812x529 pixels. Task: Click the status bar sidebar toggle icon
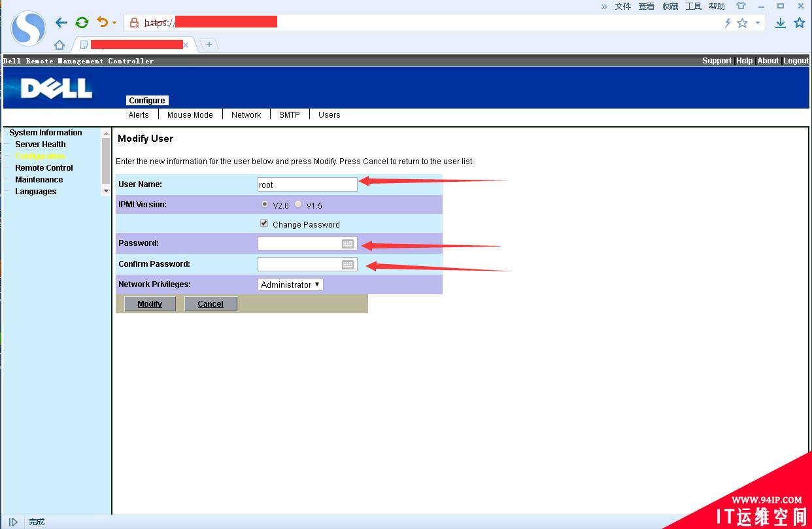[13, 522]
